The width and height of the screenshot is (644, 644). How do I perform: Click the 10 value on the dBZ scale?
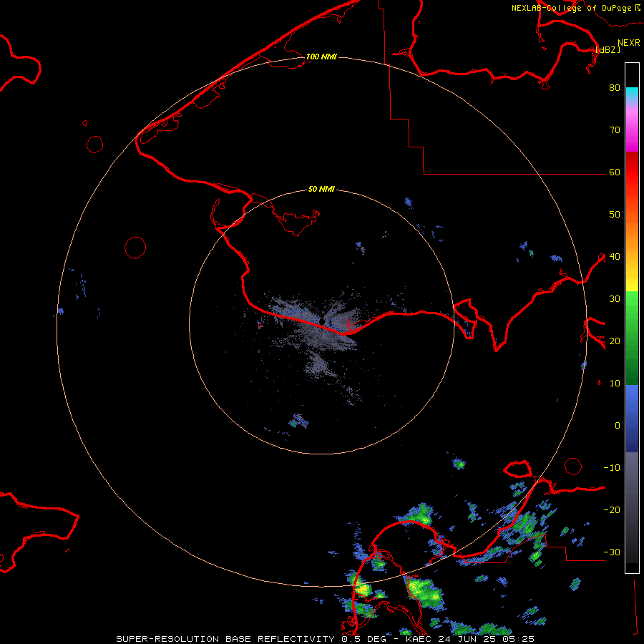[615, 384]
